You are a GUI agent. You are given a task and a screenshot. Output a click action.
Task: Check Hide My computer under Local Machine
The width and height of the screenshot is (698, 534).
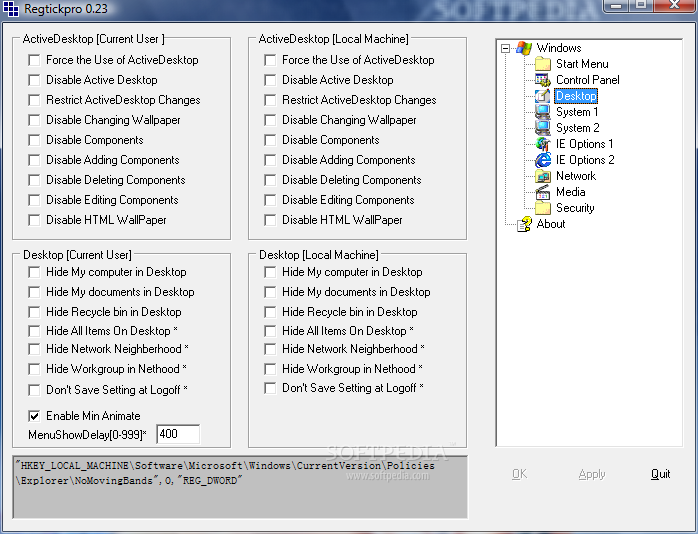[270, 272]
